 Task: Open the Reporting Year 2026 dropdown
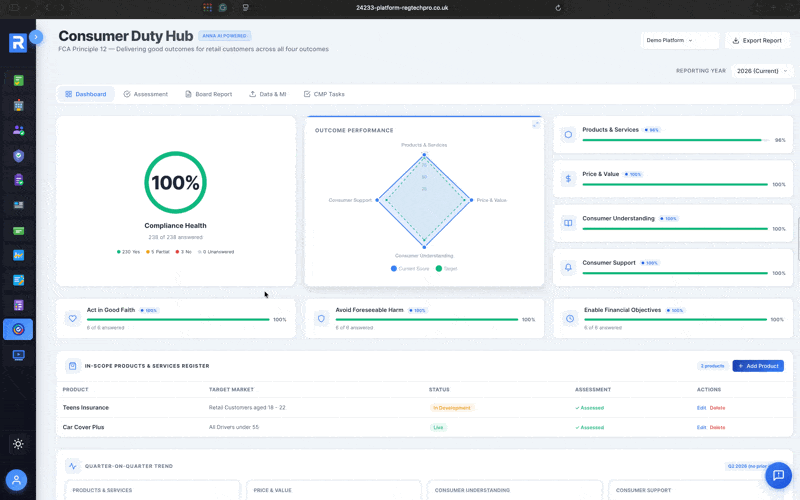[x=762, y=71]
